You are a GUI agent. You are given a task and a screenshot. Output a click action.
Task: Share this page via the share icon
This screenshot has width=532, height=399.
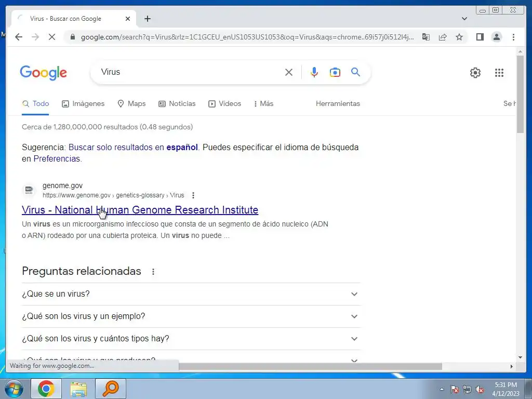coord(443,37)
